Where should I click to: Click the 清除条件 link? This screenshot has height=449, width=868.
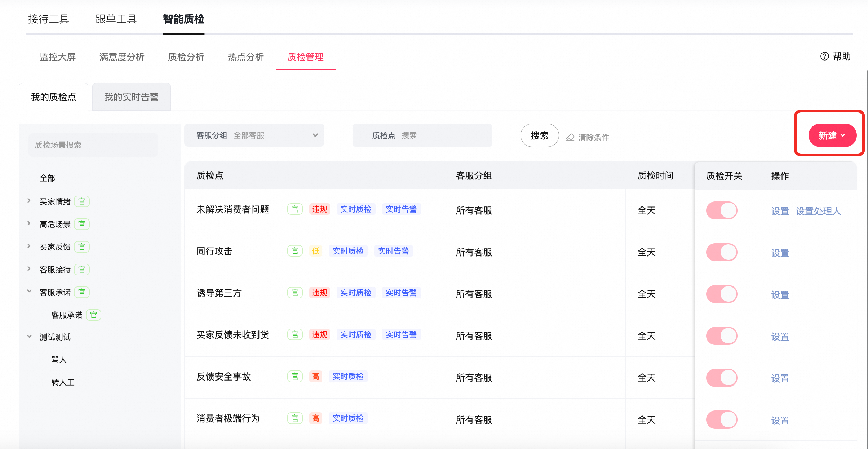[x=594, y=137]
